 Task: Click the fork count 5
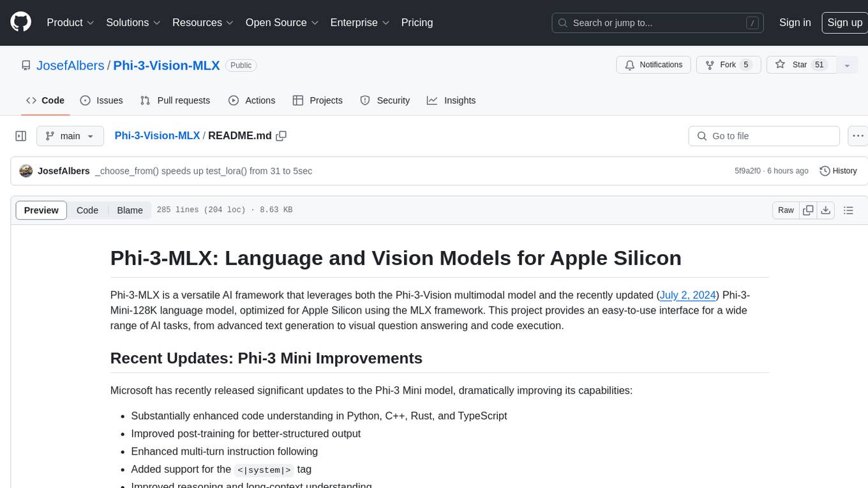pyautogui.click(x=746, y=65)
